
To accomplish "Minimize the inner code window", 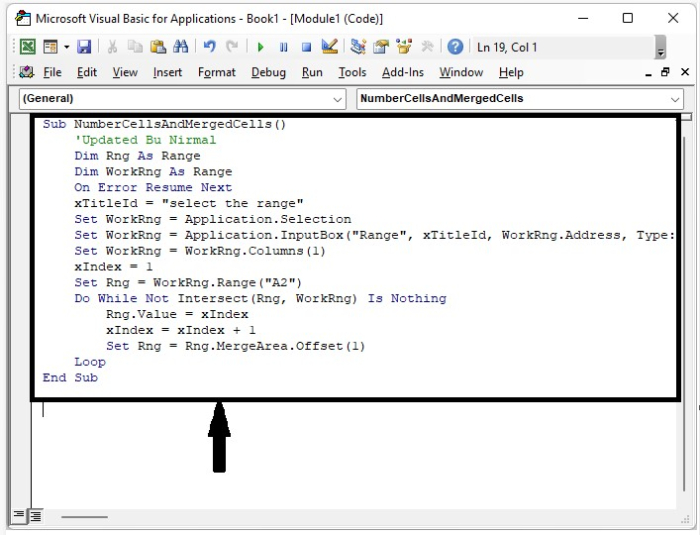I will (x=648, y=73).
